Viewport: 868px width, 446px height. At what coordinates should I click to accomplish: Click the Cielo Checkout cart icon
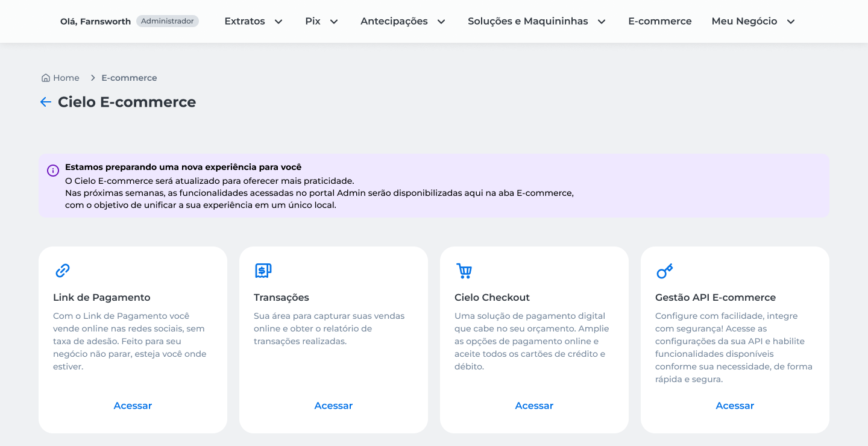464,271
